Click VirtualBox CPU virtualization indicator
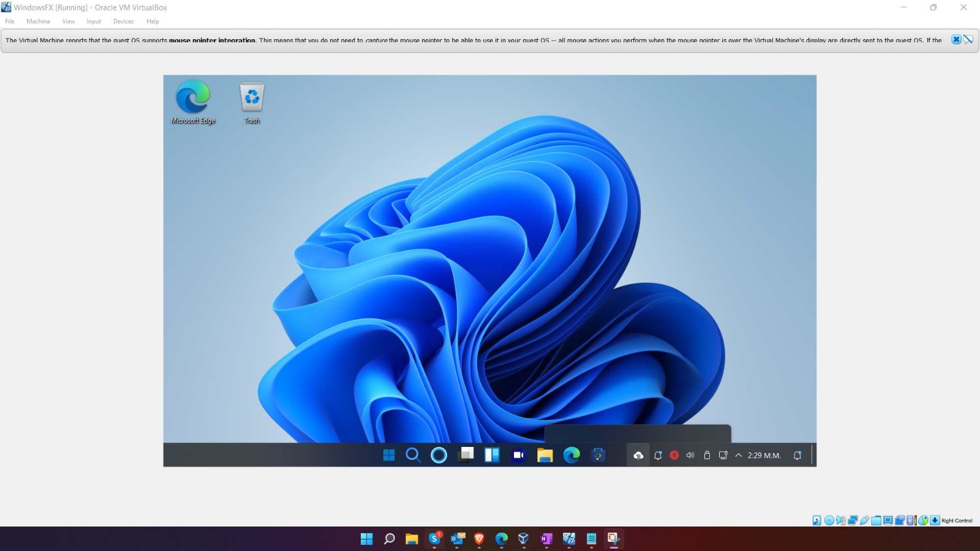980x551 pixels. click(911, 520)
